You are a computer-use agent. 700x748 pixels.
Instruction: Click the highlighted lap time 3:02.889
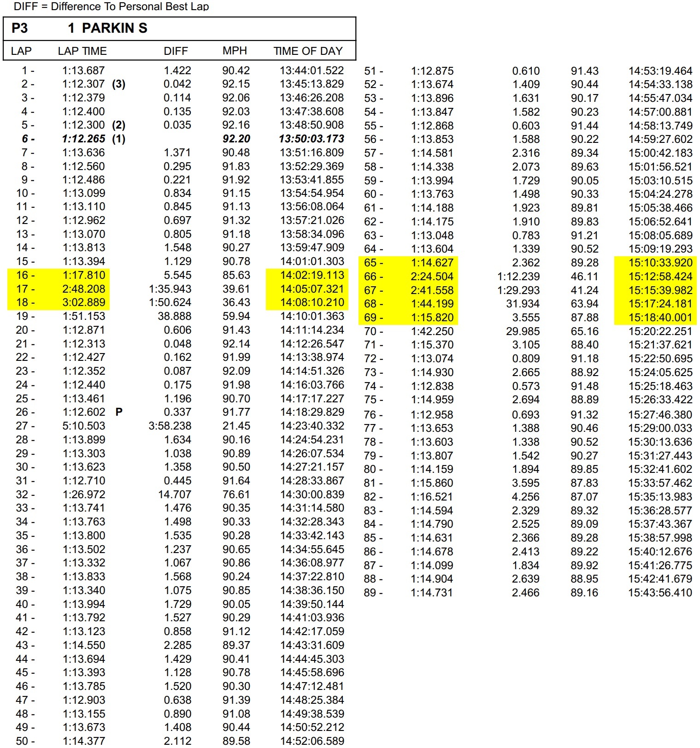(x=84, y=302)
